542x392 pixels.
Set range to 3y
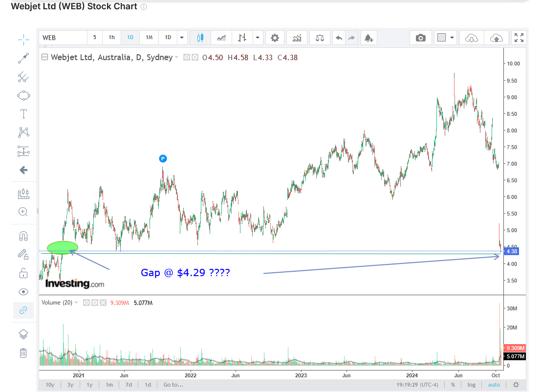[x=70, y=385]
